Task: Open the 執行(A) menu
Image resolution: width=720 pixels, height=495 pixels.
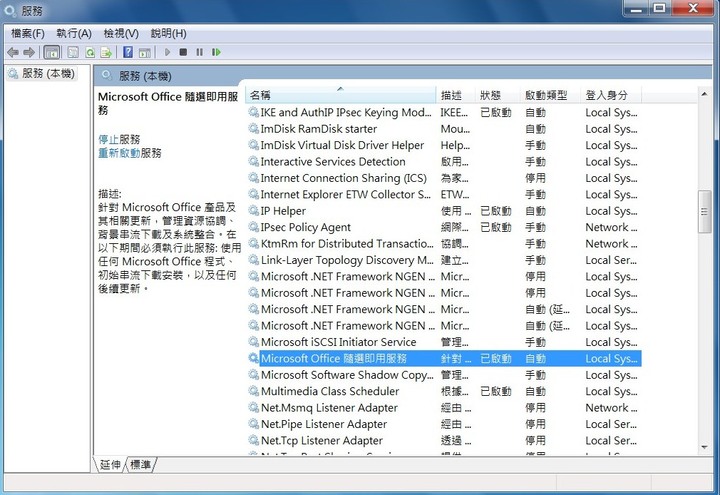Action: click(74, 34)
